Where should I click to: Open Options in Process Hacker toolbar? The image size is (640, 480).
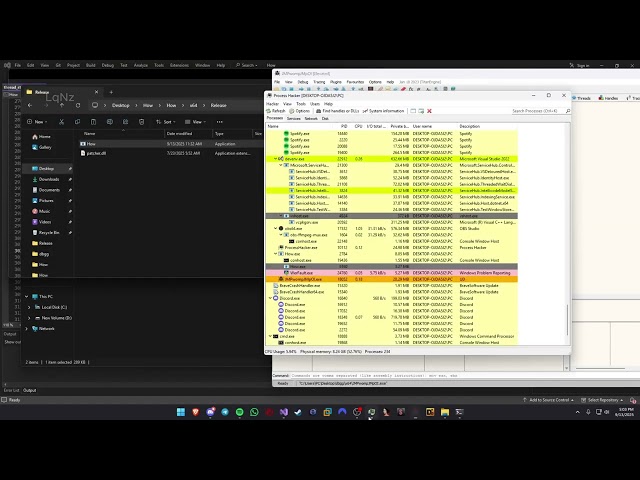(300, 111)
